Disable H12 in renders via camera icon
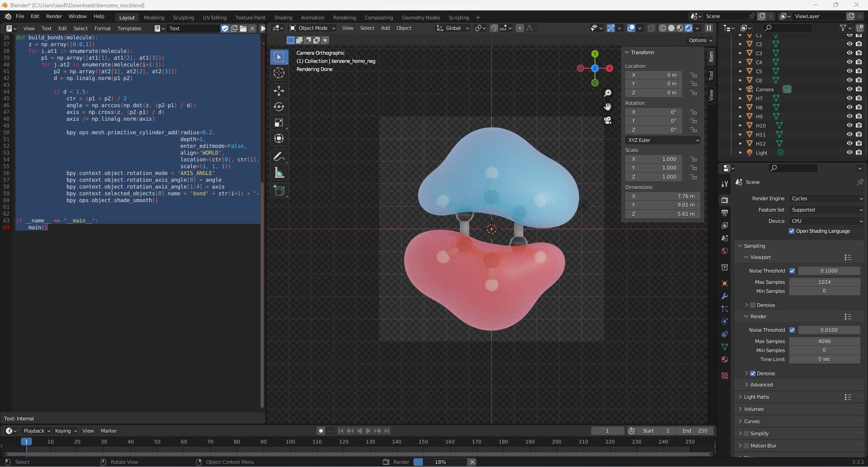Screen dimensions: 868x467 [859, 143]
